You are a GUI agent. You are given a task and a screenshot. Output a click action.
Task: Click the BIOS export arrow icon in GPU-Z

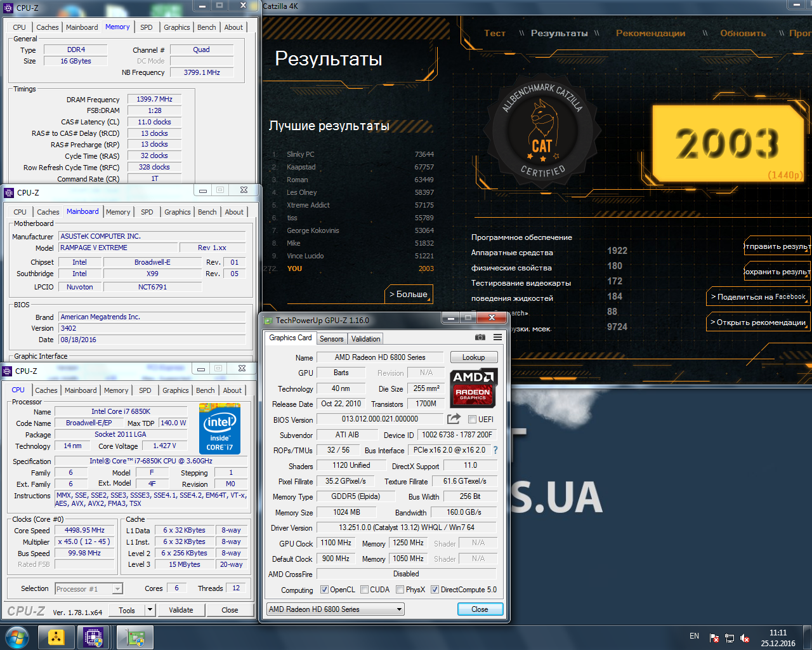454,419
